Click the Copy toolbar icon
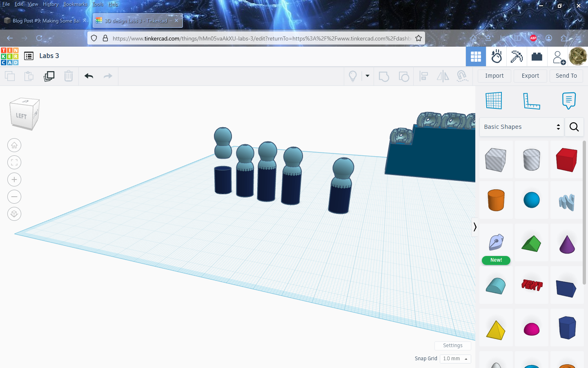 pyautogui.click(x=10, y=76)
